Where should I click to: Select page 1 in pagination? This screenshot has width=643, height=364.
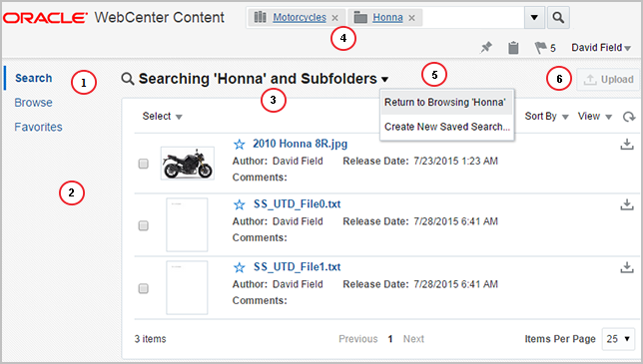click(x=390, y=339)
